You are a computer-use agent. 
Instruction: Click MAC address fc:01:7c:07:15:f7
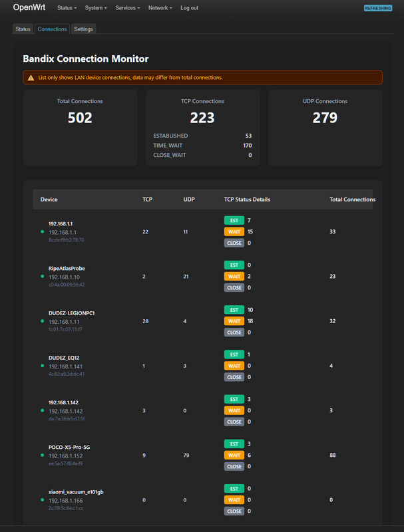[x=65, y=329]
